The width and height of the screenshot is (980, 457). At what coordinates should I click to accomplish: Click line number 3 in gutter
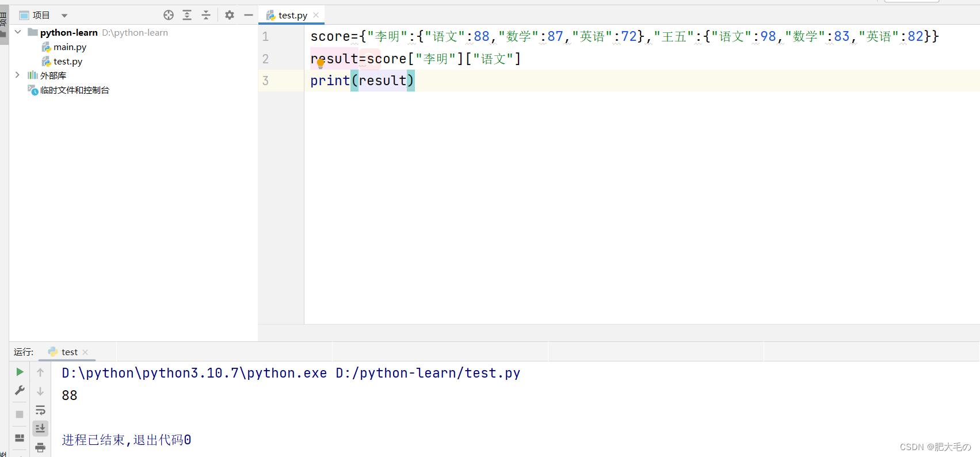(265, 81)
